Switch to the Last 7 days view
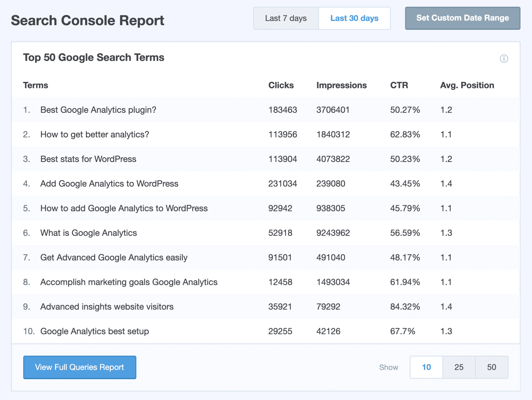The height and width of the screenshot is (400, 532). pos(285,18)
